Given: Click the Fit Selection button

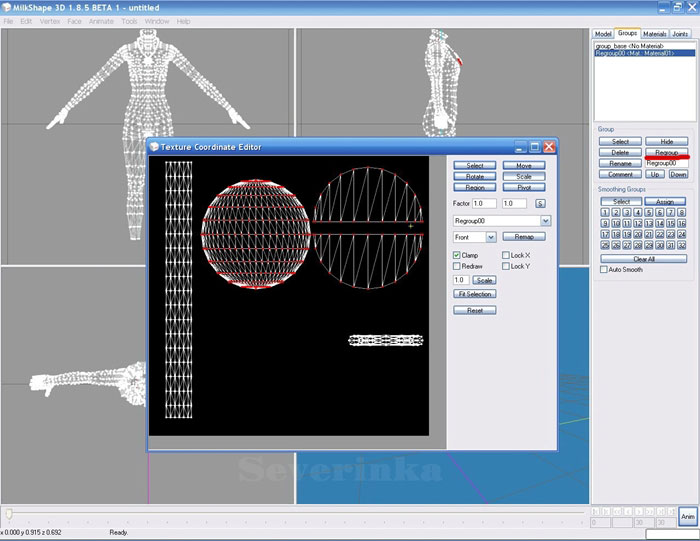Looking at the screenshot, I should click(x=474, y=294).
